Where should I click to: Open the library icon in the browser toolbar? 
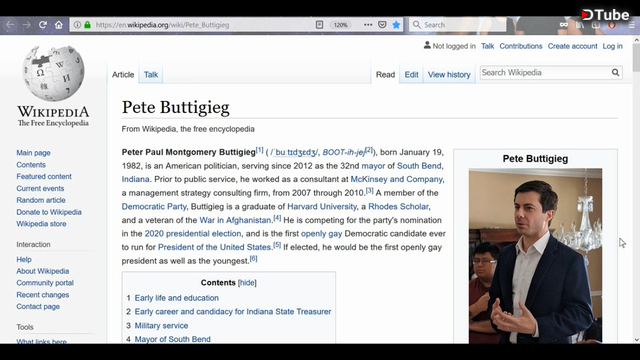pos(580,25)
